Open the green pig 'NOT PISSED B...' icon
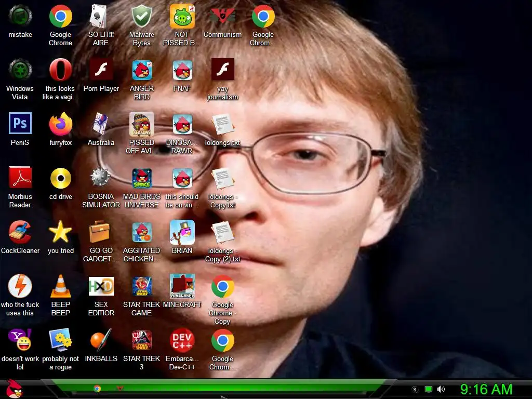The width and height of the screenshot is (532, 399). [182, 16]
